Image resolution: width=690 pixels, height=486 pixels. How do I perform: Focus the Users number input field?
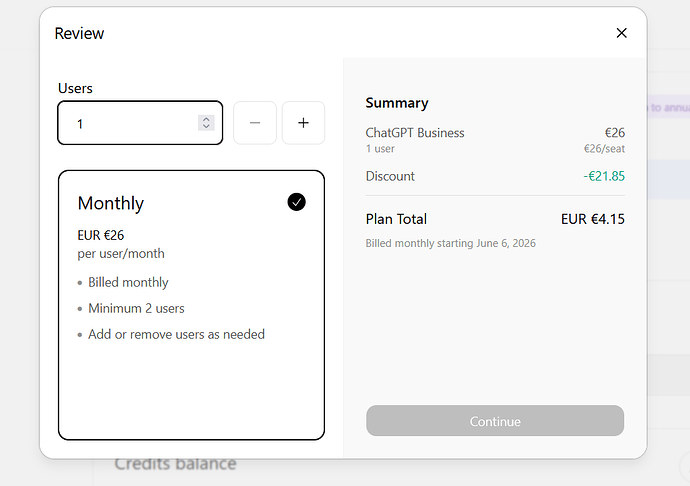[x=140, y=123]
